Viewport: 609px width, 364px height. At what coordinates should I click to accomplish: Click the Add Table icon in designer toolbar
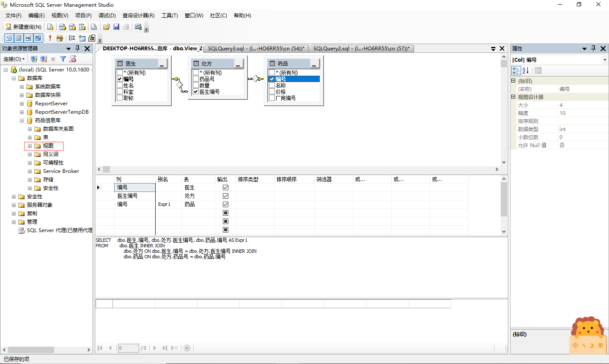(x=82, y=38)
